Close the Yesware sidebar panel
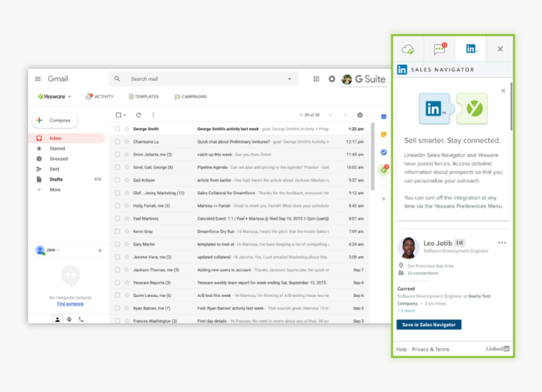This screenshot has width=542, height=392. [x=500, y=49]
